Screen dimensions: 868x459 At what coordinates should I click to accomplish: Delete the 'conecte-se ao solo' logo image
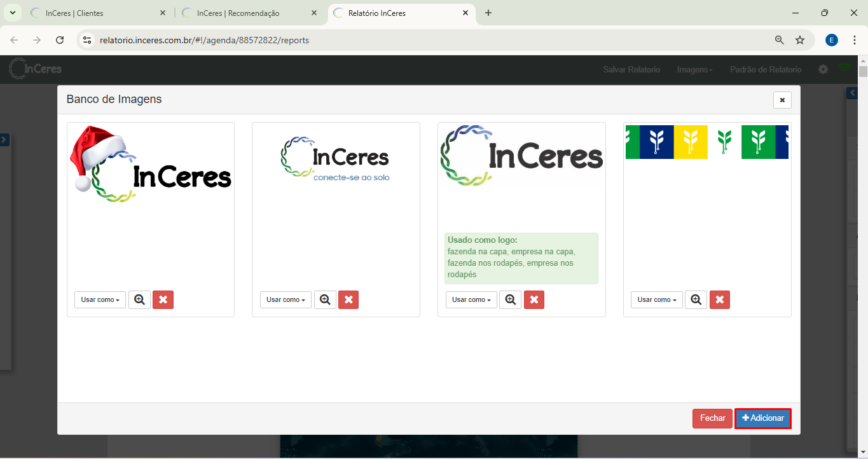348,299
